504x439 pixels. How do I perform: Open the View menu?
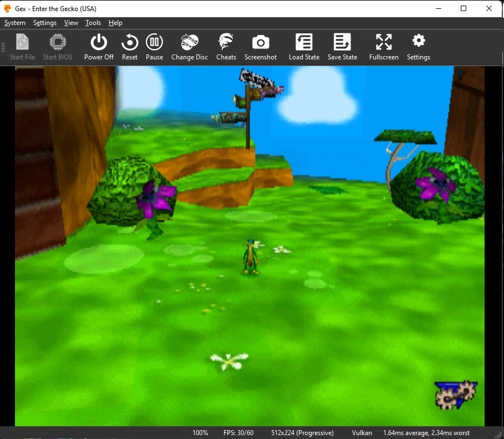[71, 23]
